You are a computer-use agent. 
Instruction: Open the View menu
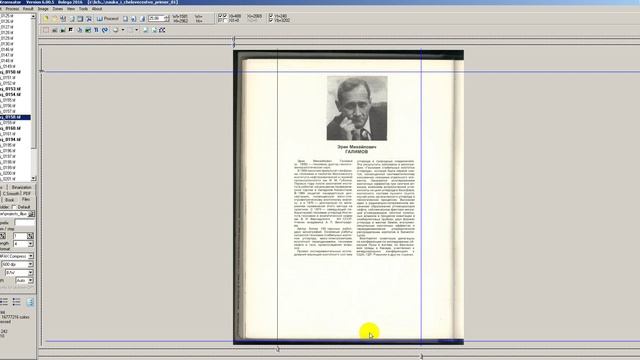coord(71,9)
